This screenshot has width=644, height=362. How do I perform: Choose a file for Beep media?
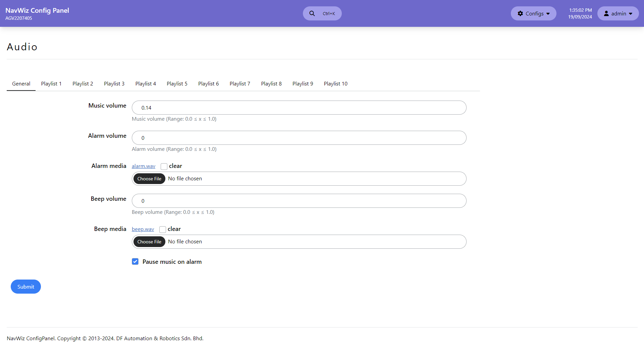tap(149, 242)
